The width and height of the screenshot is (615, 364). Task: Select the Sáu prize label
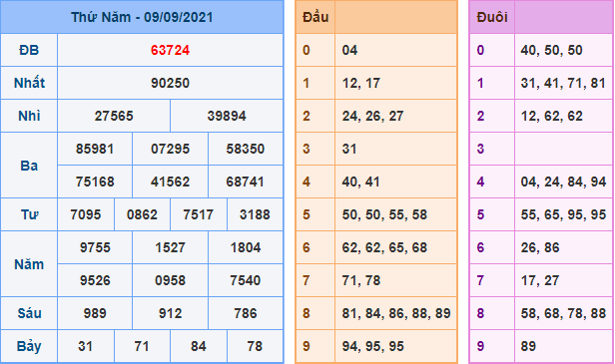(x=29, y=313)
